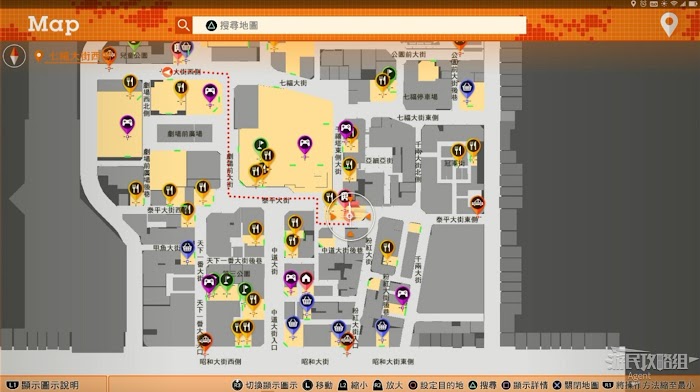Viewport: 700px width, 392px height.
Task: Click the magnifier search icon
Action: click(x=183, y=25)
